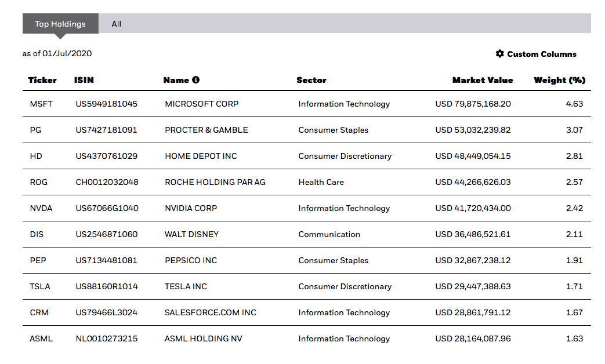Image resolution: width=605 pixels, height=364 pixels.
Task: Click the SALESFORCE.COM INC entry
Action: coord(211,312)
